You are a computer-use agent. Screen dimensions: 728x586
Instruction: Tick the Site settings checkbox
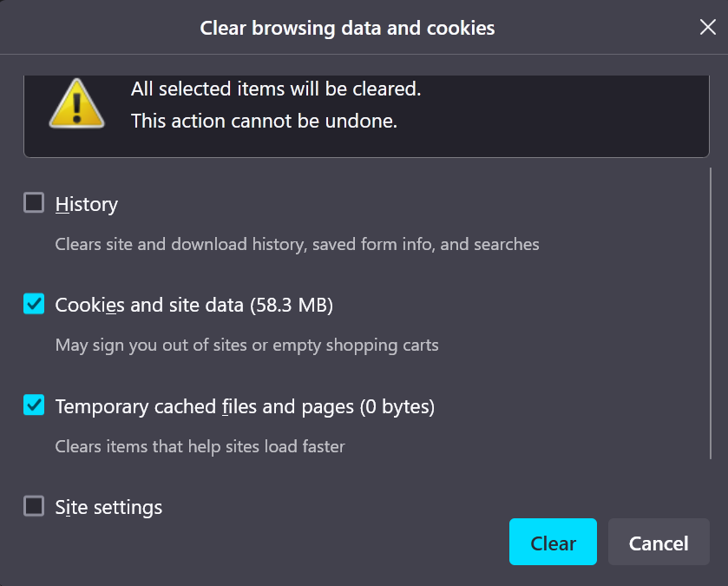34,505
